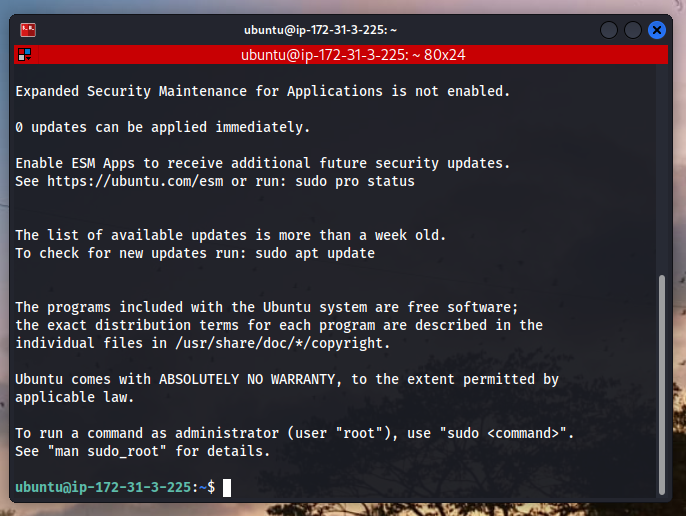Image resolution: width=686 pixels, height=516 pixels.
Task: Click the green ubuntu@ip-172-31-3-225 shell prompt
Action: point(103,487)
